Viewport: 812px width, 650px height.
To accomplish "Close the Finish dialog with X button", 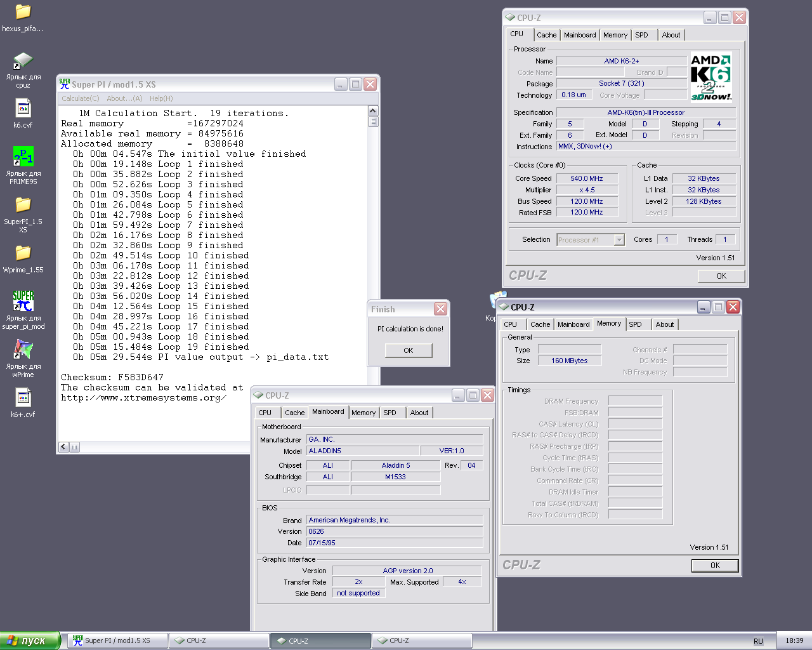I will [x=440, y=309].
